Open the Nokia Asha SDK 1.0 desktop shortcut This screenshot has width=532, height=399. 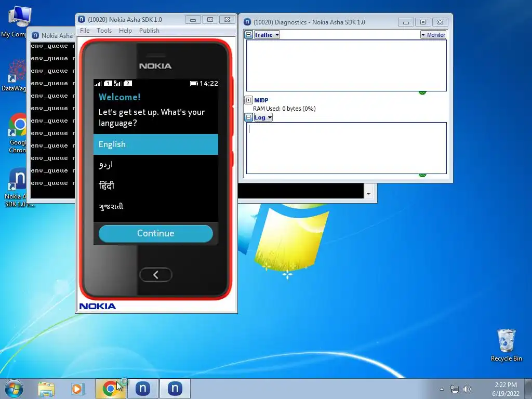18,187
